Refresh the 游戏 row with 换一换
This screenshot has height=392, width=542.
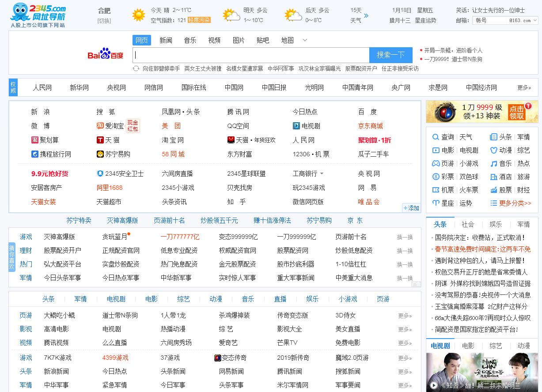click(x=405, y=237)
